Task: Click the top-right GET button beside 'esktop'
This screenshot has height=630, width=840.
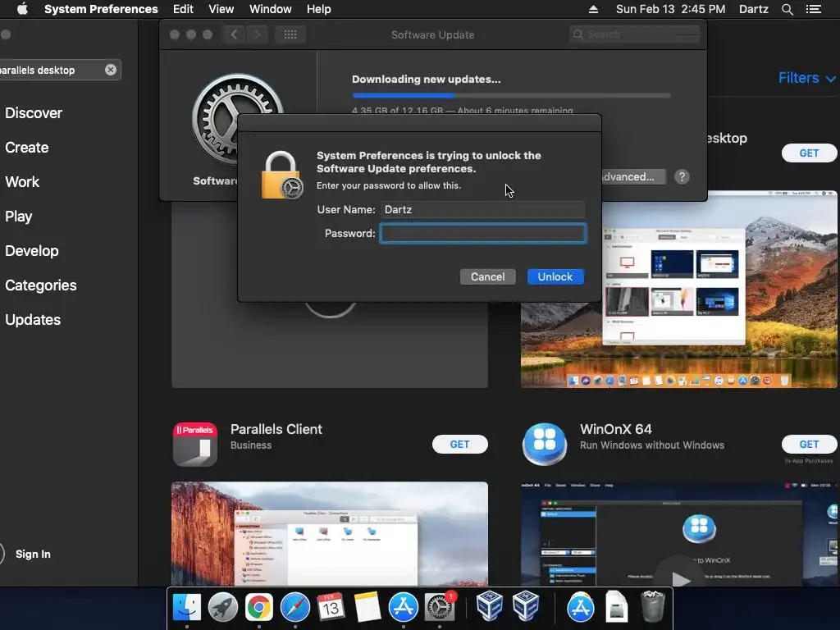Action: click(809, 153)
